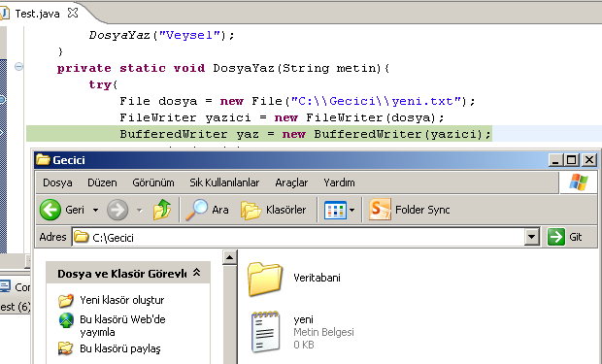Image resolution: width=602 pixels, height=364 pixels.
Task: Minimize the Gecici window
Action: pyautogui.click(x=555, y=160)
